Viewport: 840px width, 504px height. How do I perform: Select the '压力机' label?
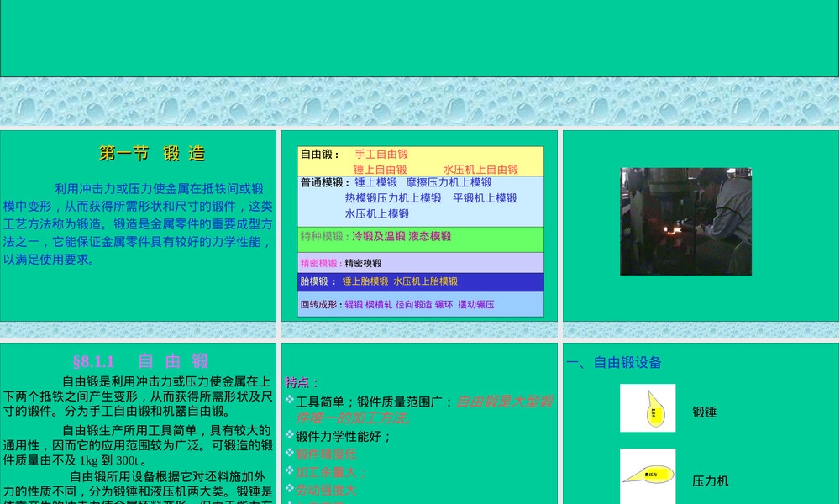click(x=710, y=481)
